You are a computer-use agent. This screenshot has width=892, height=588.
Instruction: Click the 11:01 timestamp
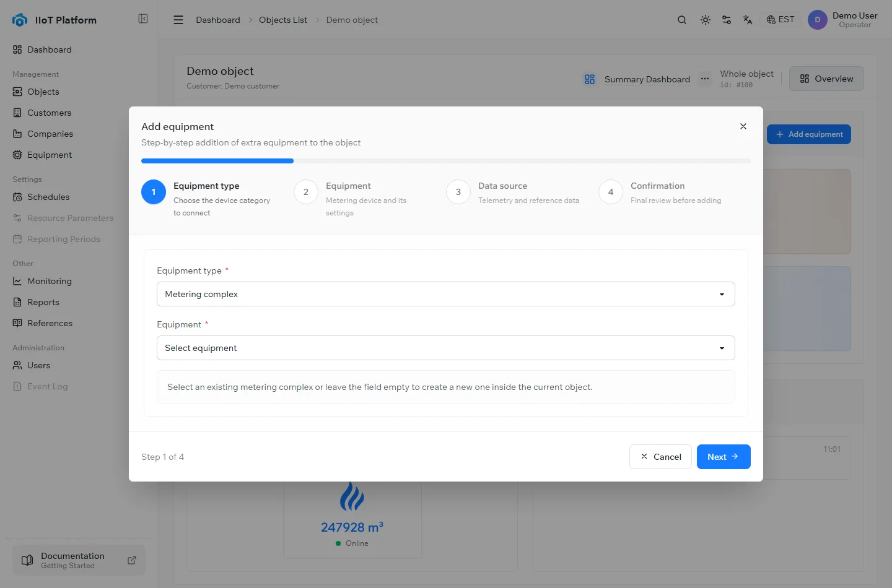[832, 449]
